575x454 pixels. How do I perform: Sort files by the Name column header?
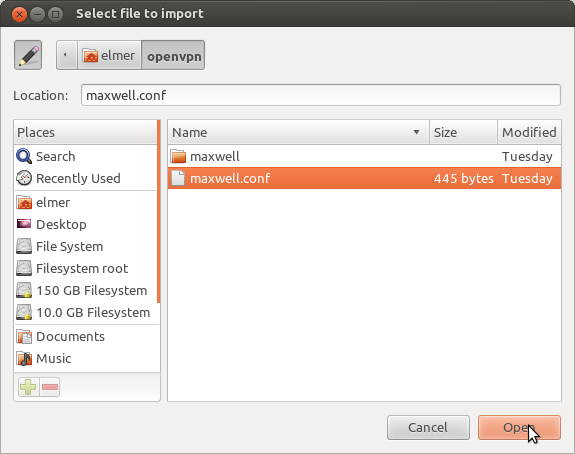[x=299, y=132]
